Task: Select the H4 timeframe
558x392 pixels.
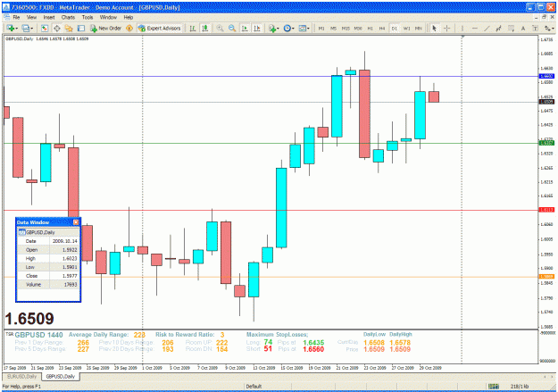Action: point(382,29)
